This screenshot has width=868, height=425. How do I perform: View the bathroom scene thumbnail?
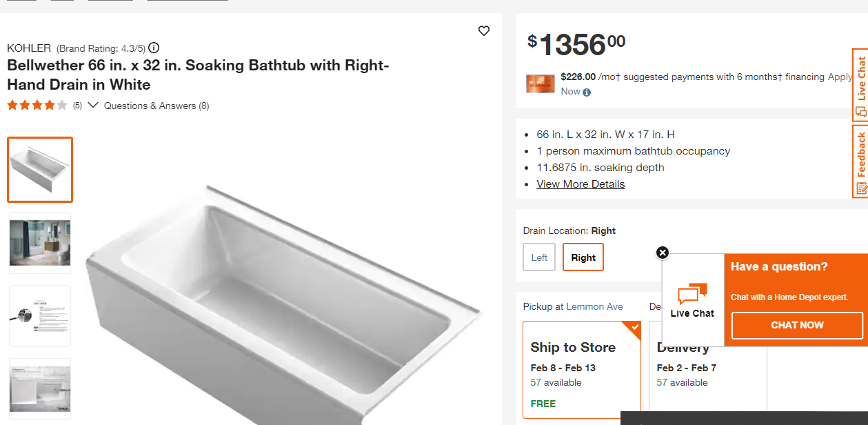coord(40,243)
